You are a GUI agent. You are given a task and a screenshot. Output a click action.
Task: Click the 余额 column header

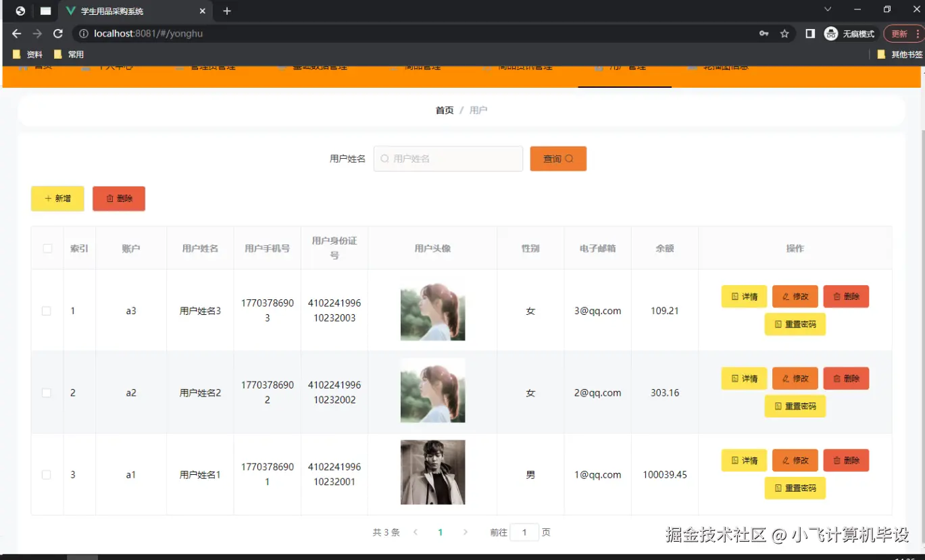[665, 249]
